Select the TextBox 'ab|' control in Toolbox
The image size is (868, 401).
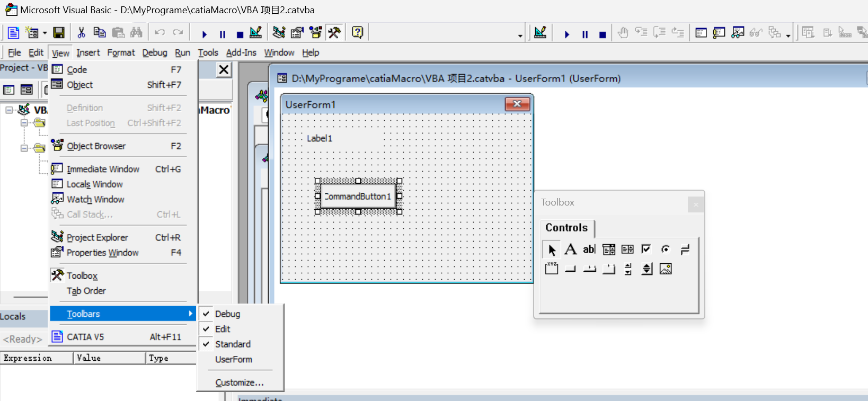coord(589,249)
